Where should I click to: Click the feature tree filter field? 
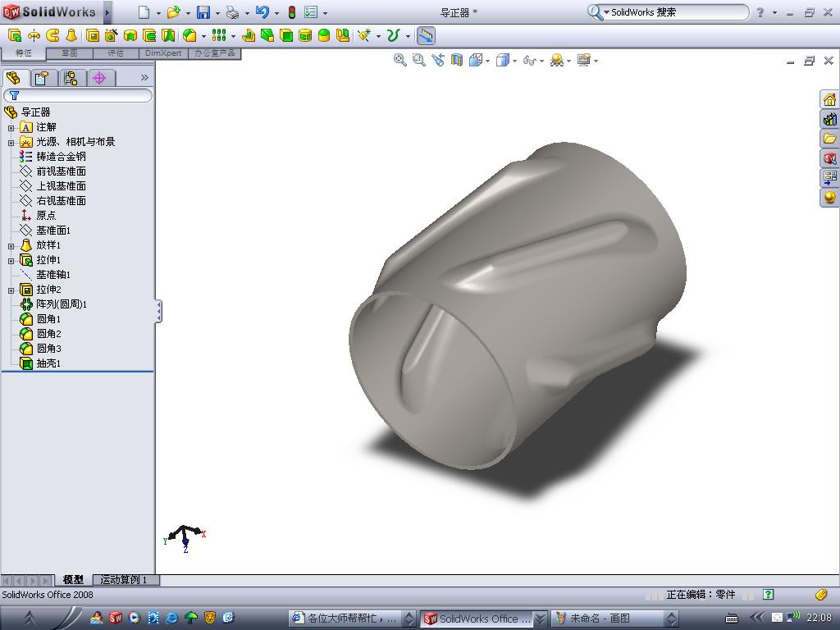pyautogui.click(x=78, y=95)
